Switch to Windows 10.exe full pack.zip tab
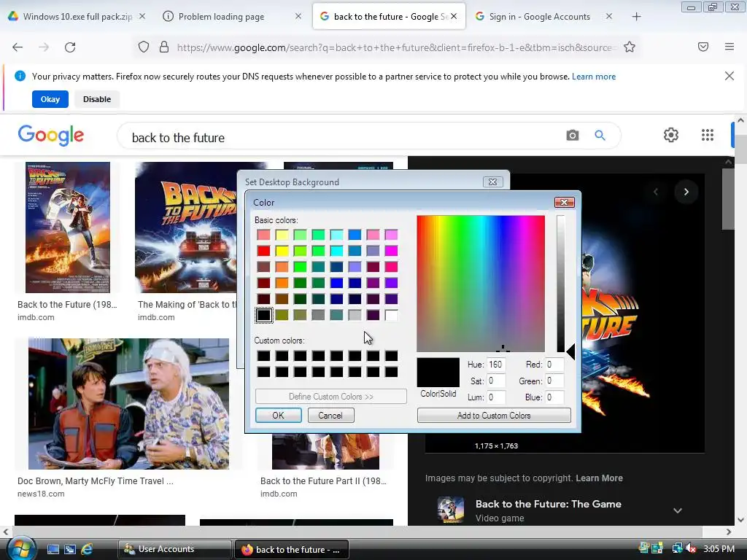 (77, 17)
